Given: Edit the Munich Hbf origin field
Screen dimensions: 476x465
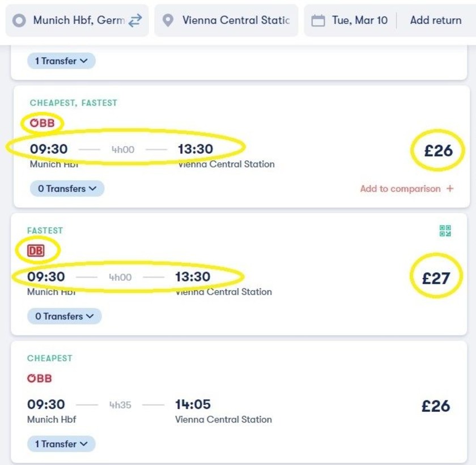Looking at the screenshot, I should tap(77, 20).
